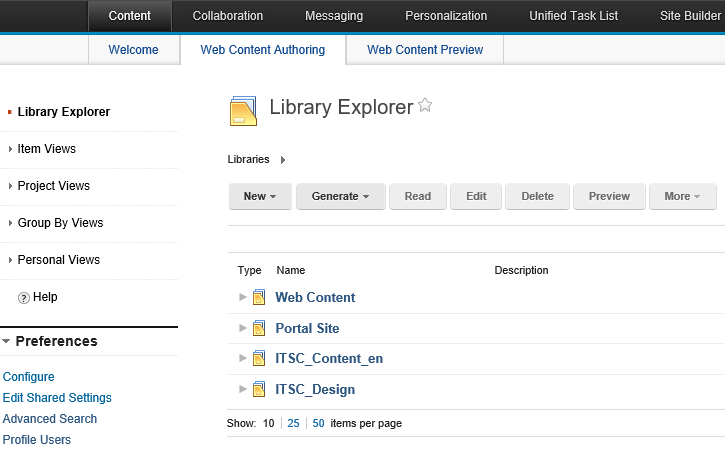Expand the Web Content library row
Image resolution: width=725 pixels, height=451 pixels.
point(242,297)
